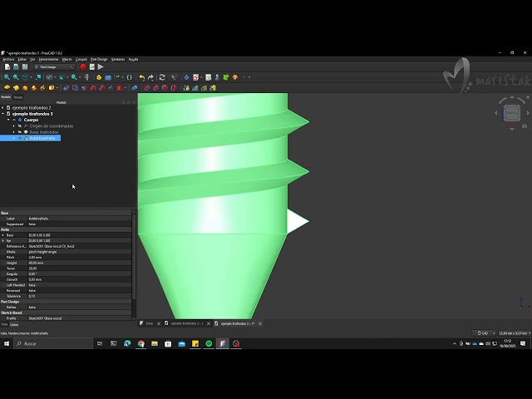Toggle visibility of Origen de coordenadas

tap(20, 126)
